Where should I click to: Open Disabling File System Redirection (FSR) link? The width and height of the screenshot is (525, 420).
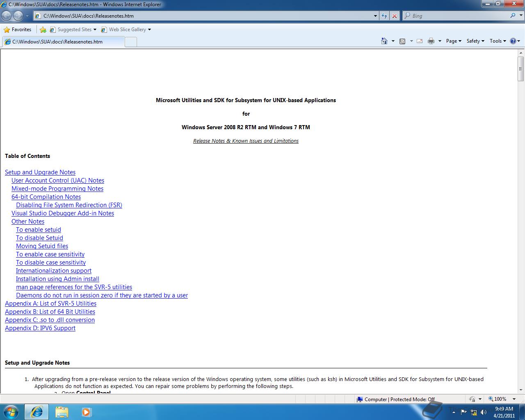(69, 205)
